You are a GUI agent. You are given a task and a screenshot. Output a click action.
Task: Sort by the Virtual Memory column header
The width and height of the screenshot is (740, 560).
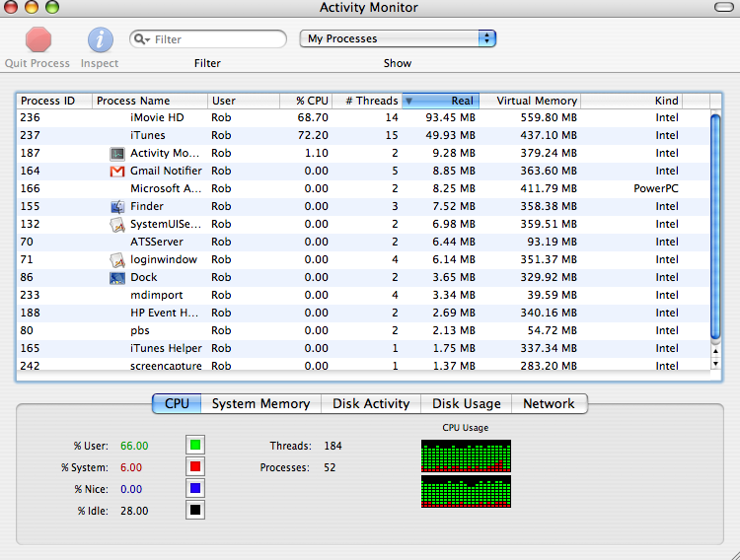coord(530,101)
